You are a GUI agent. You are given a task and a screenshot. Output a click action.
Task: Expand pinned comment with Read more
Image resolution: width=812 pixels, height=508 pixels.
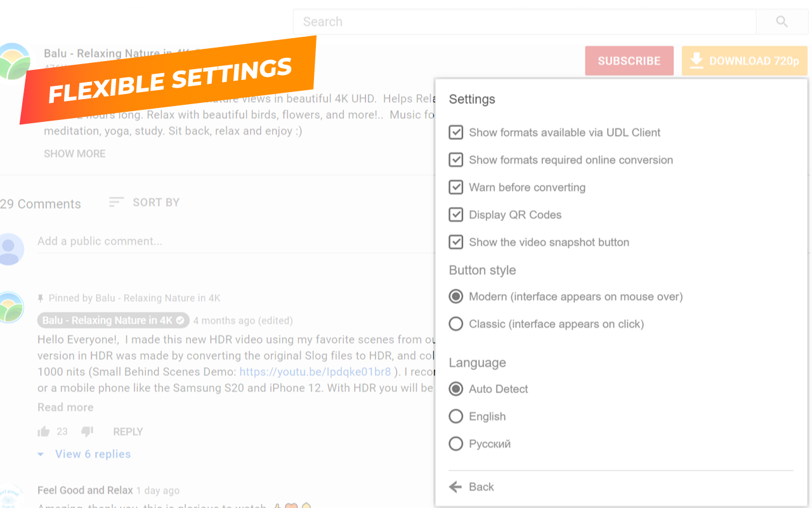pyautogui.click(x=65, y=407)
